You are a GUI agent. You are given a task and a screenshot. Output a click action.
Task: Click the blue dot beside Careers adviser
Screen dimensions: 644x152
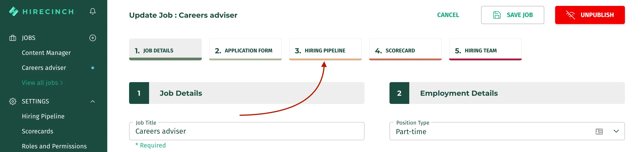(x=93, y=68)
